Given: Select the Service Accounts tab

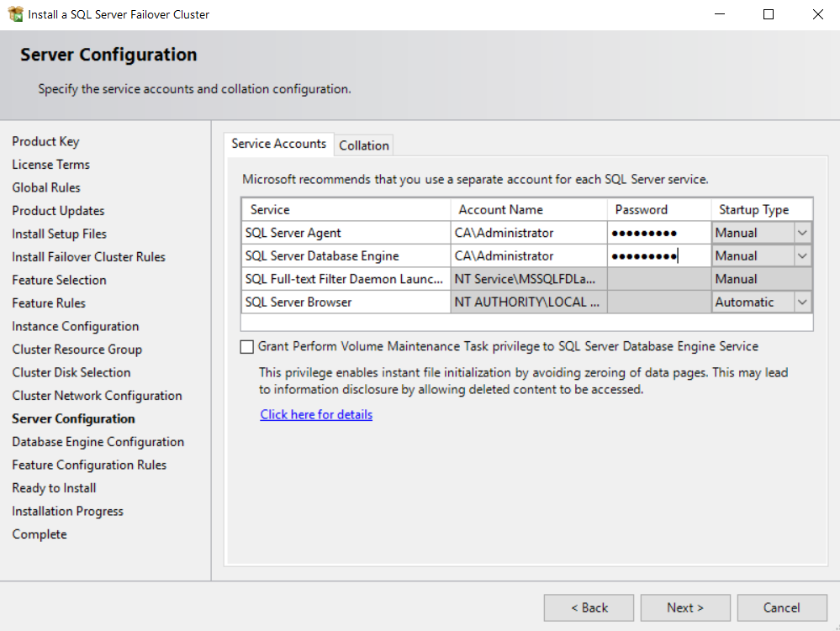Looking at the screenshot, I should click(278, 144).
